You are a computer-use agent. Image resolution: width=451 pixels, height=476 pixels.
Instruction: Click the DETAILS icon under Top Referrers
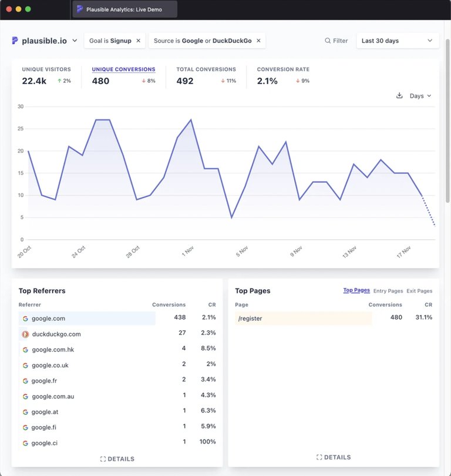click(103, 459)
